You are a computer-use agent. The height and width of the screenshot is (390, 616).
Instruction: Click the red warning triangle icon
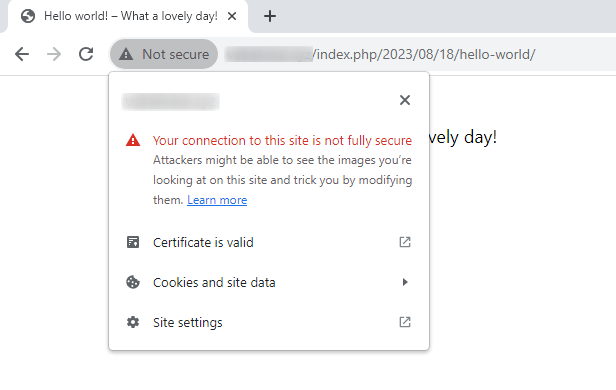click(133, 140)
